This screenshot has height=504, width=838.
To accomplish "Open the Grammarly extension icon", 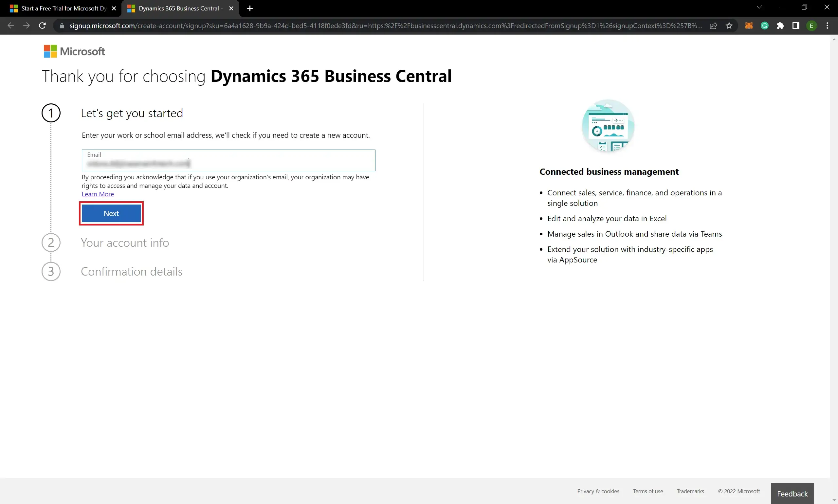I will [765, 26].
